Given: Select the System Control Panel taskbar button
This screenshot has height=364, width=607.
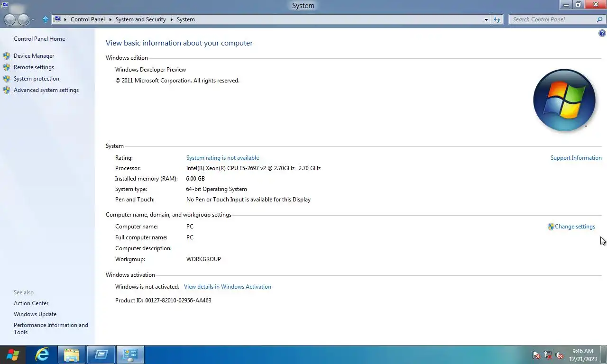Looking at the screenshot, I should pyautogui.click(x=130, y=355).
